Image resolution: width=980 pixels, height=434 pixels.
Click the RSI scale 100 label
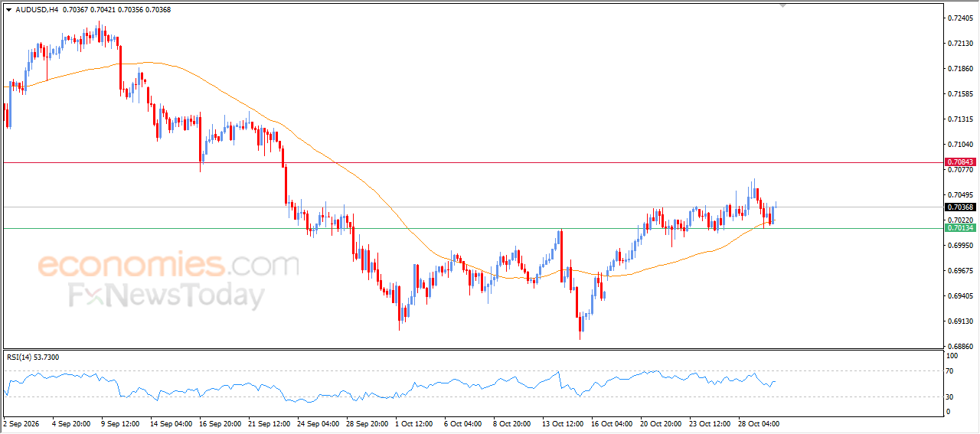(x=953, y=356)
